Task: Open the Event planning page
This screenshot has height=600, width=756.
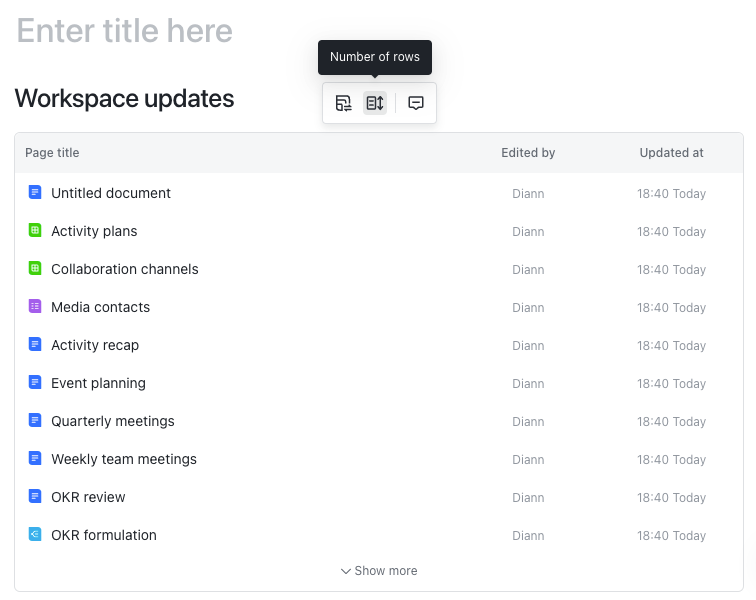Action: tap(98, 383)
